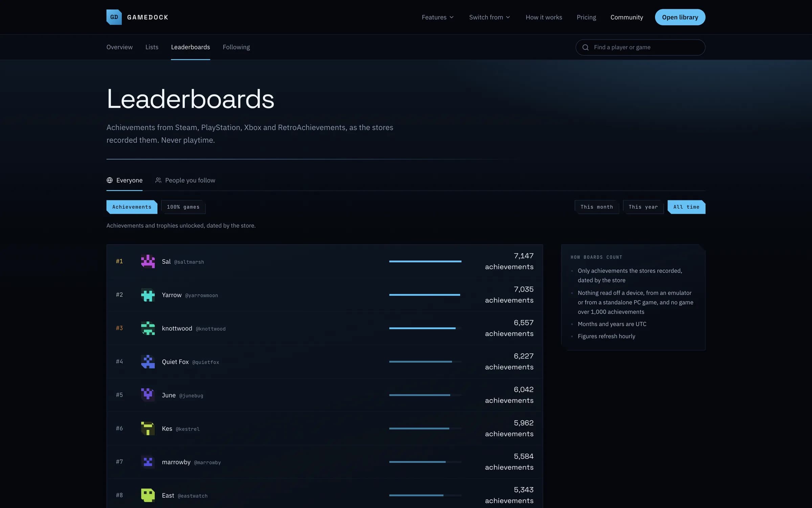Open East's lime green avatar
The height and width of the screenshot is (508, 812).
(148, 495)
